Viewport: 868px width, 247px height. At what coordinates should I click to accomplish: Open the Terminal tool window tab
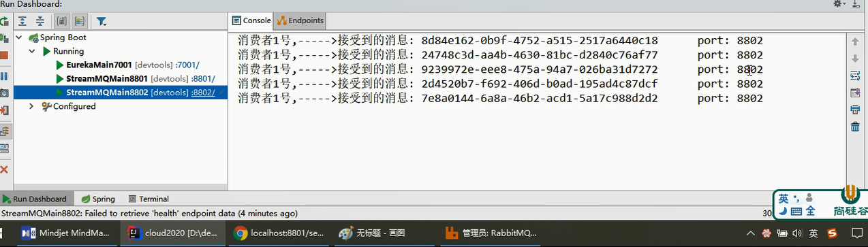(148, 199)
